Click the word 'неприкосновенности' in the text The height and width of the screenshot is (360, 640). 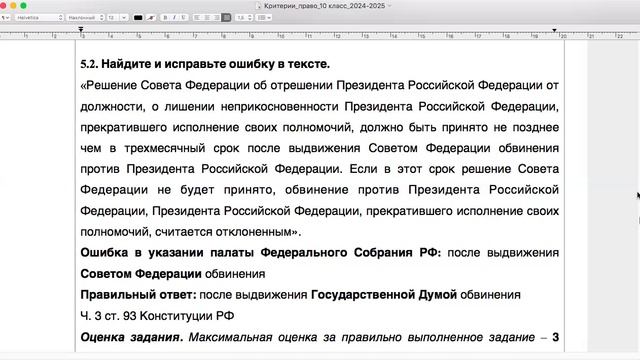[280, 107]
